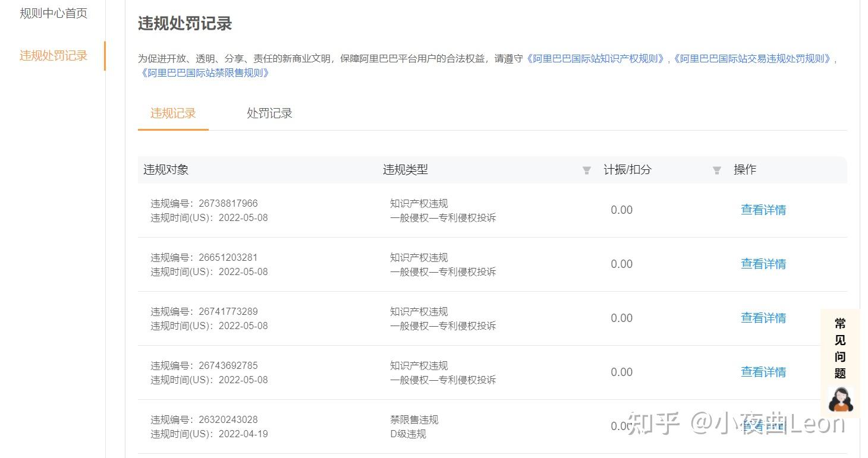Open 查看详情 for violation 26741773289
This screenshot has height=458, width=868.
pyautogui.click(x=763, y=318)
